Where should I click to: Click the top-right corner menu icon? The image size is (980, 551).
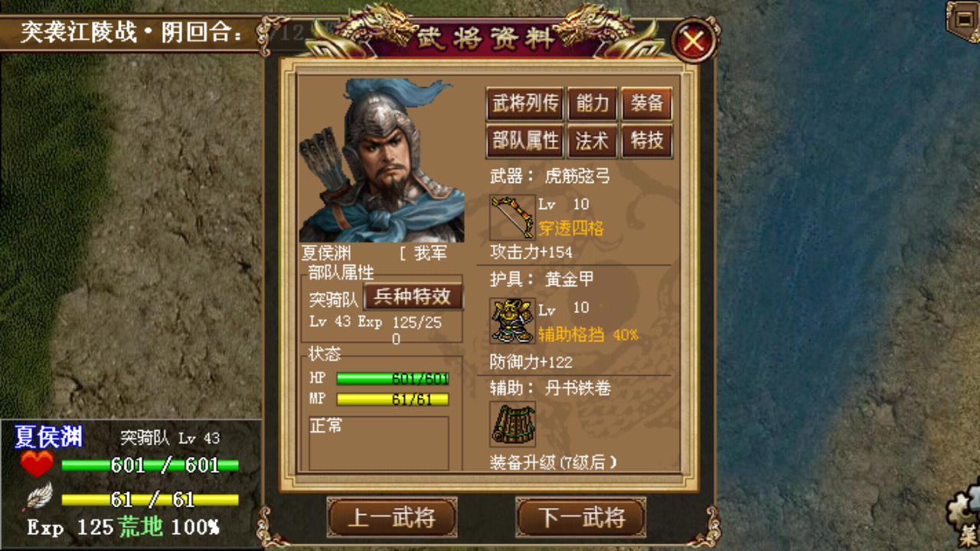pyautogui.click(x=963, y=18)
